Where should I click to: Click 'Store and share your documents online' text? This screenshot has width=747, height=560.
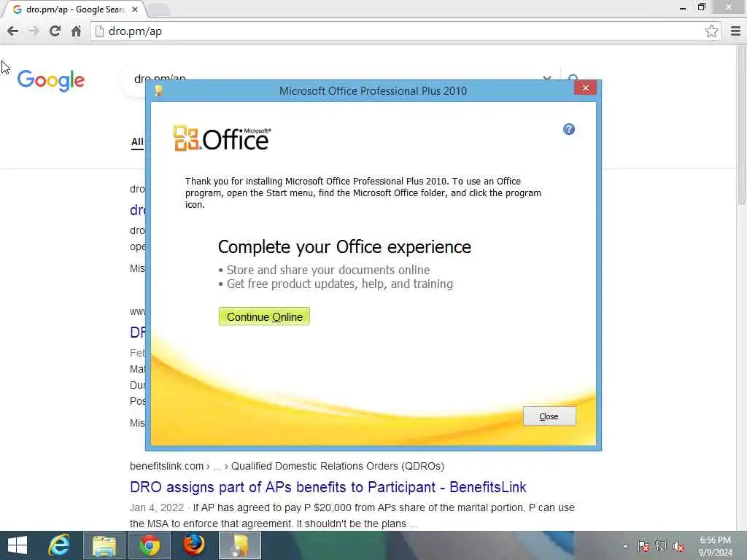pos(328,270)
